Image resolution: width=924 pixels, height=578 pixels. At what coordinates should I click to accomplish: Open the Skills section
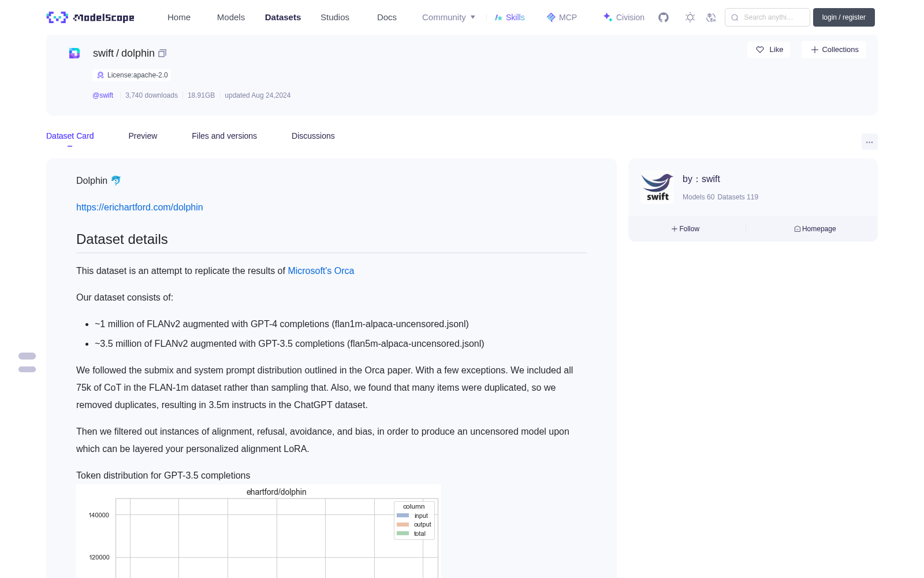click(x=509, y=17)
